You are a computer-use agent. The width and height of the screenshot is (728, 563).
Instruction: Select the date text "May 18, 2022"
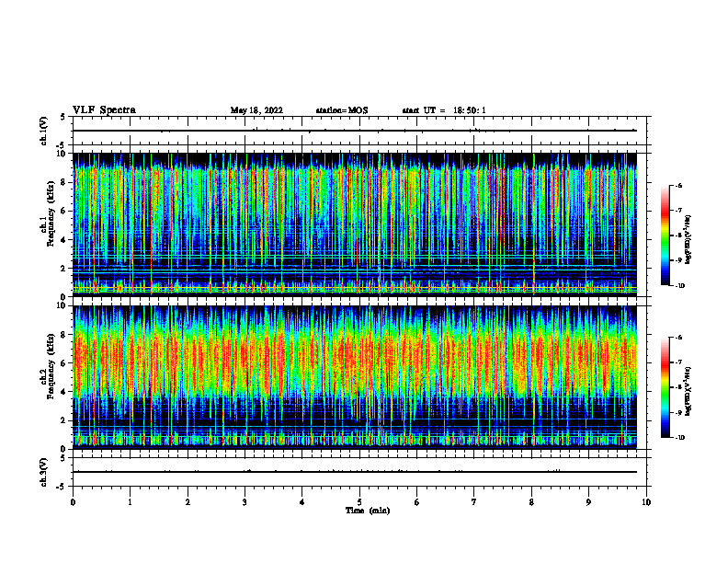click(256, 110)
